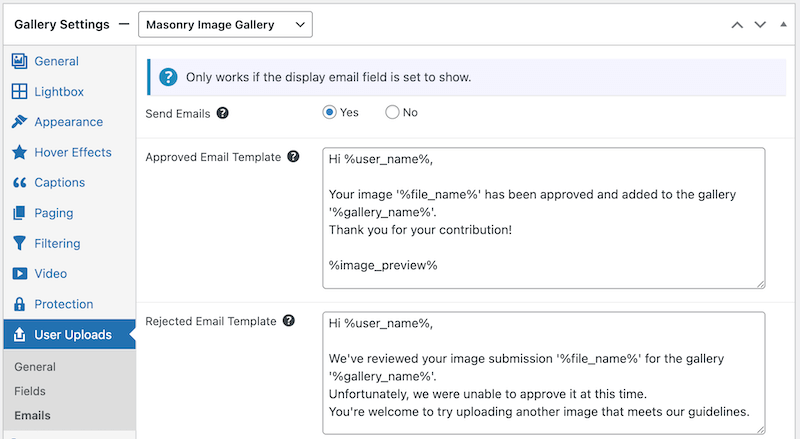Screen dimensions: 800x439
Task: Open the Masonry Image Gallery template dropdown
Action: [226, 25]
